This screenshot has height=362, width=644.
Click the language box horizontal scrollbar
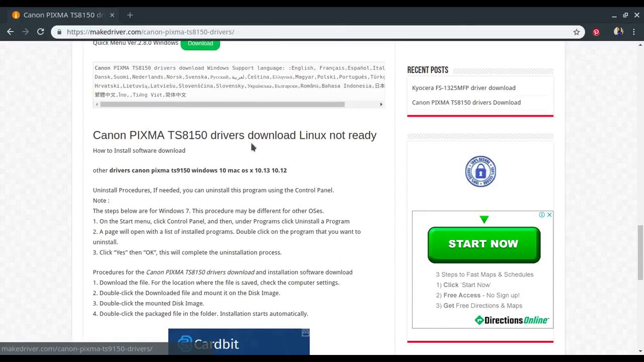(x=222, y=104)
